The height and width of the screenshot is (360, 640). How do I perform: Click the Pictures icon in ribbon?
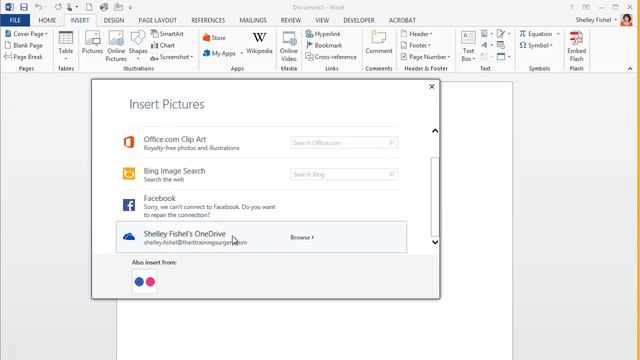tap(92, 42)
